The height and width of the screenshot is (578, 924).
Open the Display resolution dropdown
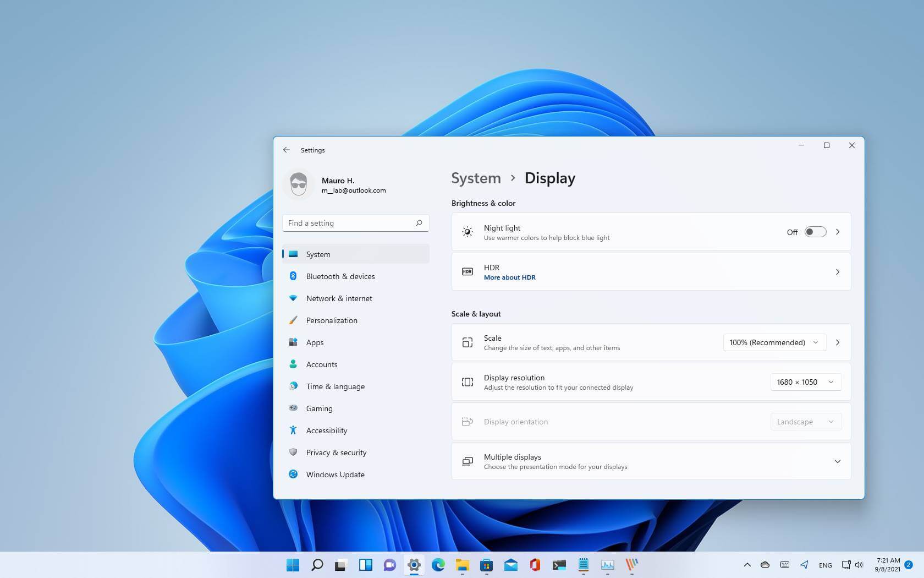pos(805,381)
